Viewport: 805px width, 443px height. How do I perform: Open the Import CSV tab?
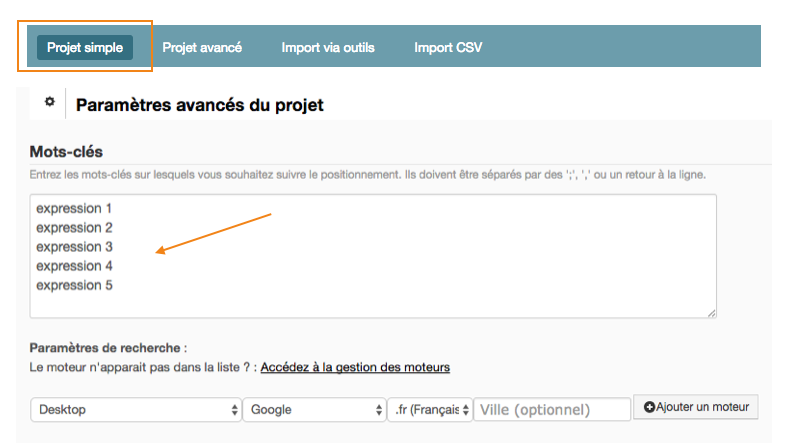click(x=448, y=48)
